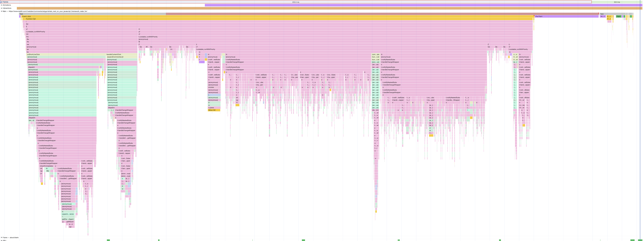Viewport: 644px width, 241px height.
Task: Click the expandCommentsList call frame
Action: pyautogui.click(x=121, y=57)
